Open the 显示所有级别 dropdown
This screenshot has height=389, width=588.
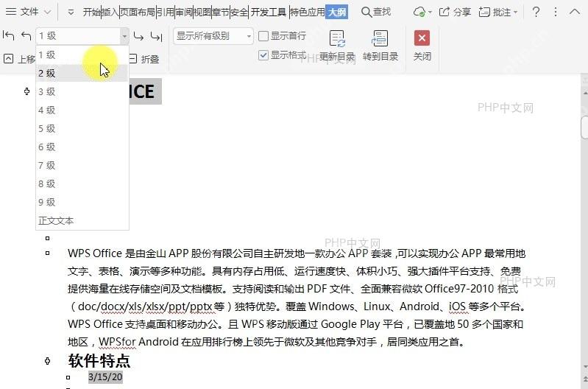(213, 36)
